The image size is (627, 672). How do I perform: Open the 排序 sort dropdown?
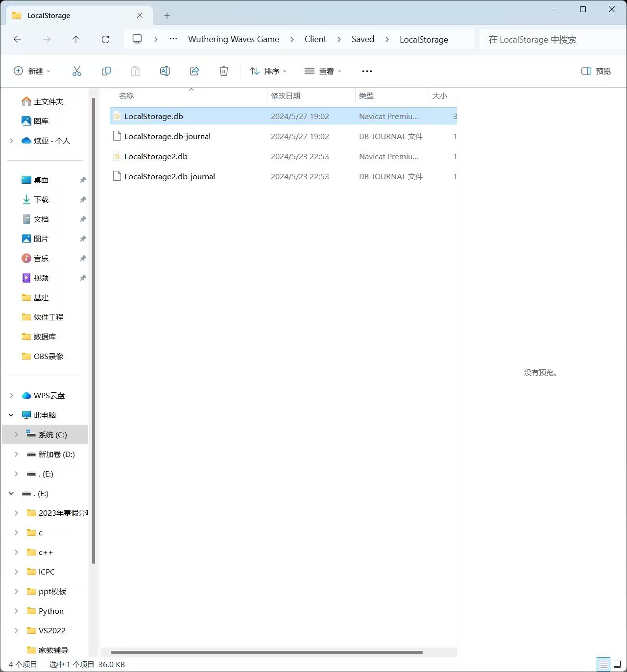click(268, 71)
